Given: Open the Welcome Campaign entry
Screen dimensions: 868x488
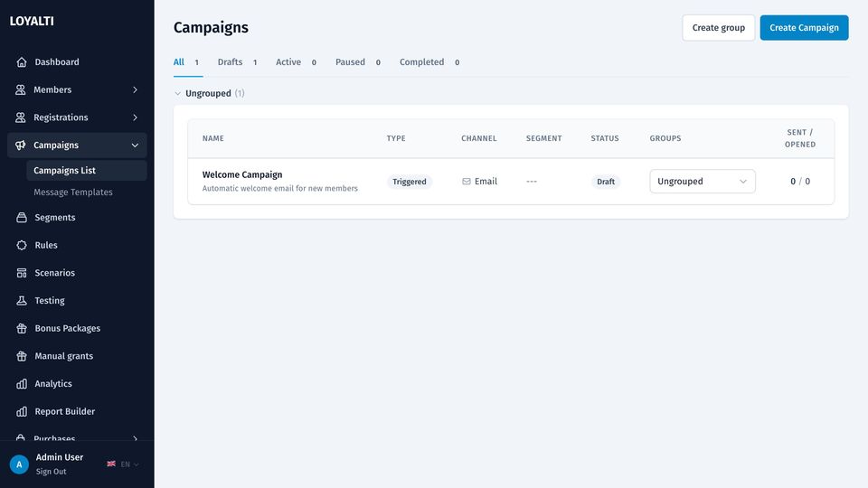Looking at the screenshot, I should pos(242,174).
